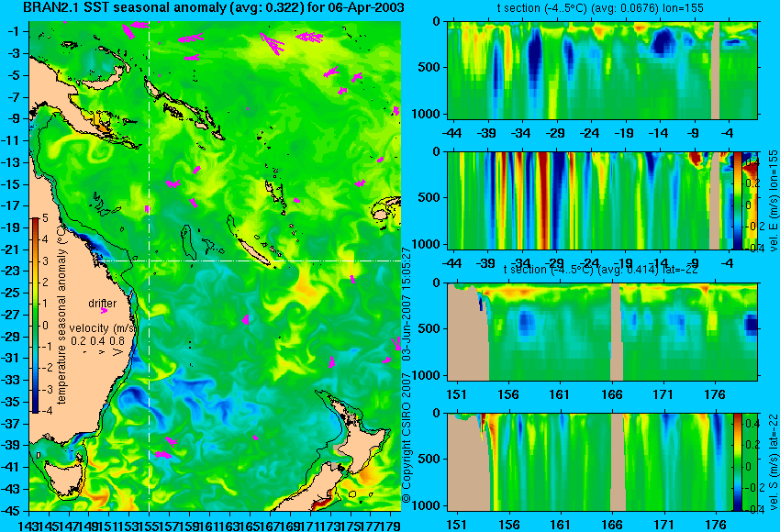Click the '-1' latitude label on the map axis
Screen dimensions: 780x532
[x=13, y=32]
